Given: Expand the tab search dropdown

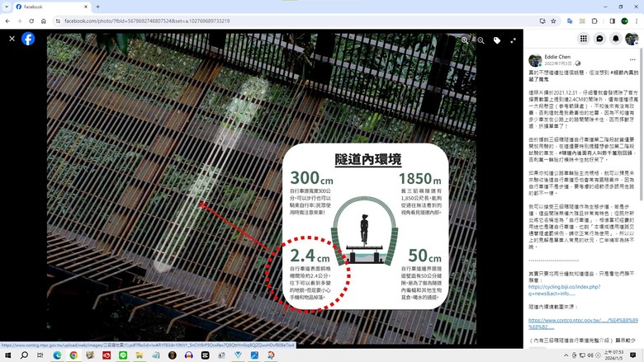Looking at the screenshot, I should coord(7,7).
